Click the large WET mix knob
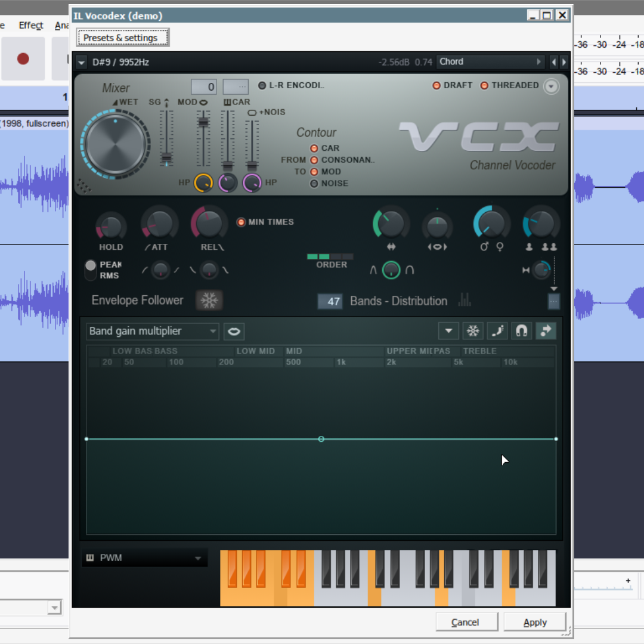This screenshot has width=644, height=644. click(x=116, y=144)
